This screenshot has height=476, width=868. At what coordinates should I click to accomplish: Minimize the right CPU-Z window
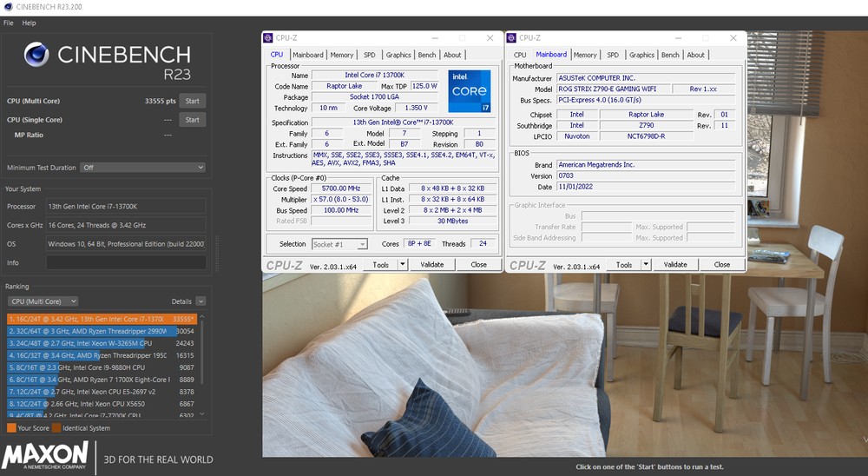tap(679, 37)
